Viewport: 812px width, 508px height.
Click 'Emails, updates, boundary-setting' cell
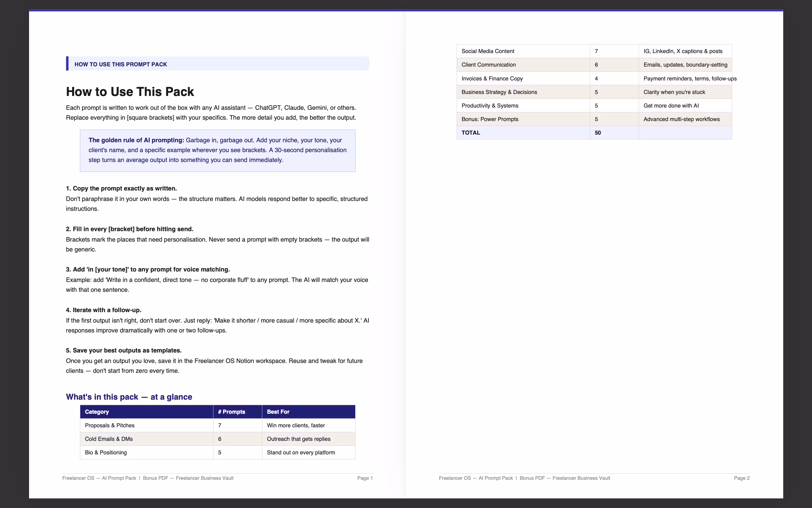tap(685, 65)
